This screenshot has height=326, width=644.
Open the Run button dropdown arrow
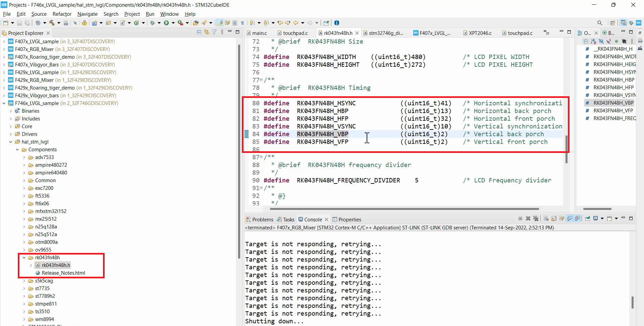tap(173, 23)
